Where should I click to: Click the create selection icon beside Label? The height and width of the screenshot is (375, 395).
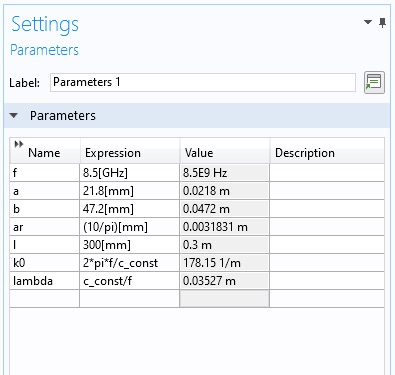374,82
